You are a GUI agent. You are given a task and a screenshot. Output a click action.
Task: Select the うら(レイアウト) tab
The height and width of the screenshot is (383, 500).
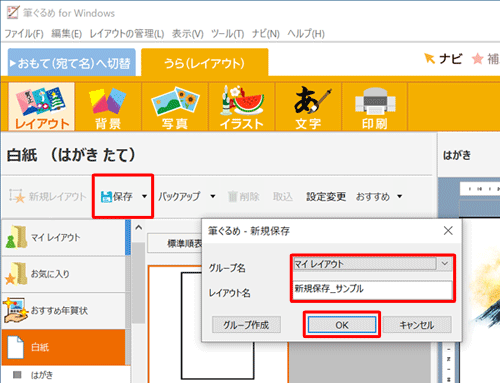point(205,62)
